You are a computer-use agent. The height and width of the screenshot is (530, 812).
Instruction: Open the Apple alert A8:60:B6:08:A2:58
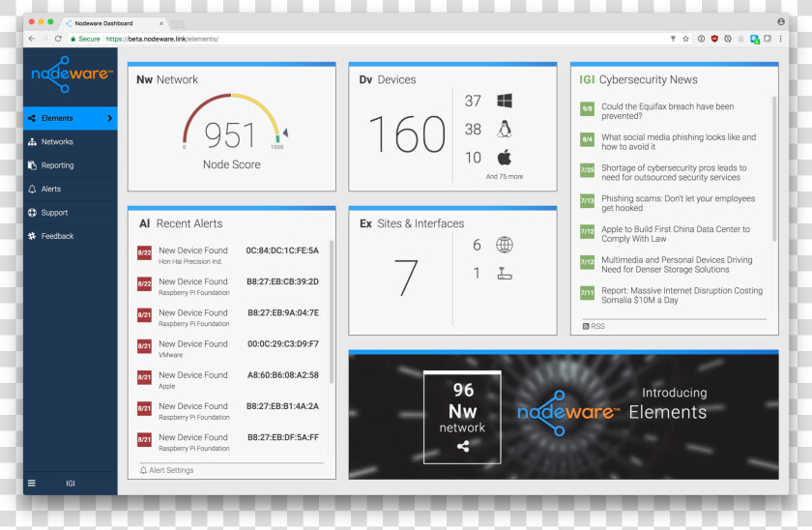click(228, 379)
